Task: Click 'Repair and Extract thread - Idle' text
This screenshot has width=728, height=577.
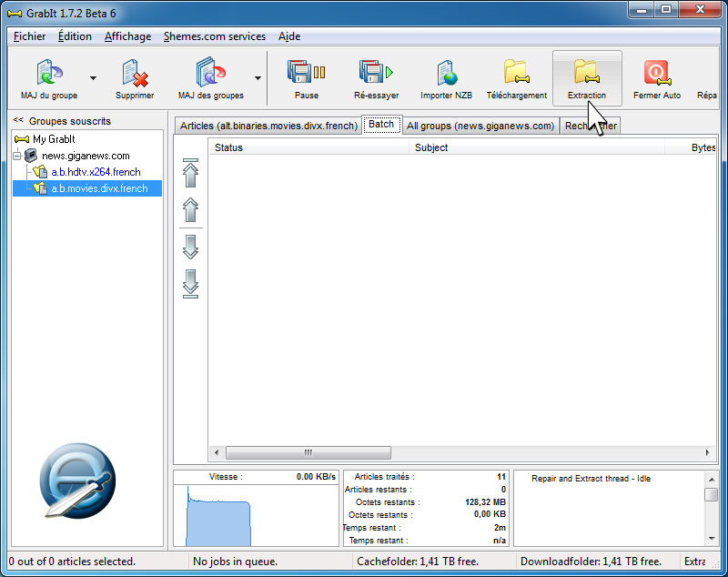Action: point(591,479)
